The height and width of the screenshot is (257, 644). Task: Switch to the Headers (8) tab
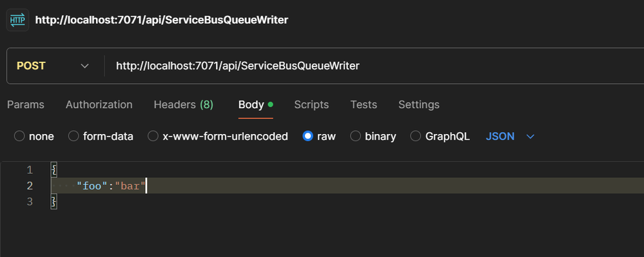click(184, 105)
